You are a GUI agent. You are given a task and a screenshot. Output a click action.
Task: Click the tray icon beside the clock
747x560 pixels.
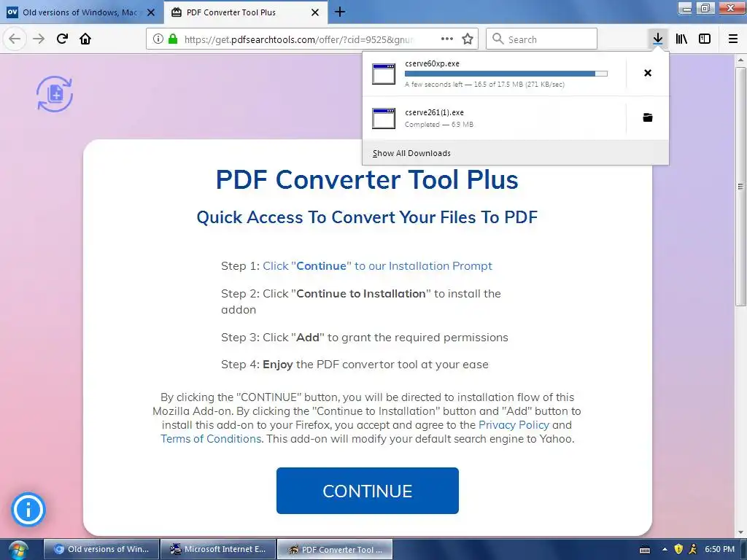coord(693,549)
